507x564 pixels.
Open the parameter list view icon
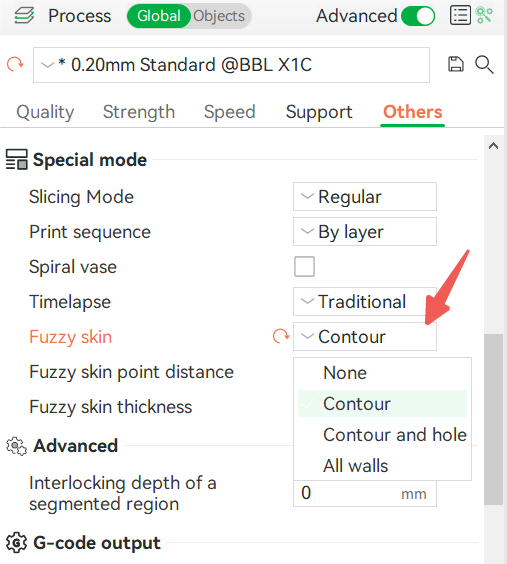tap(460, 15)
